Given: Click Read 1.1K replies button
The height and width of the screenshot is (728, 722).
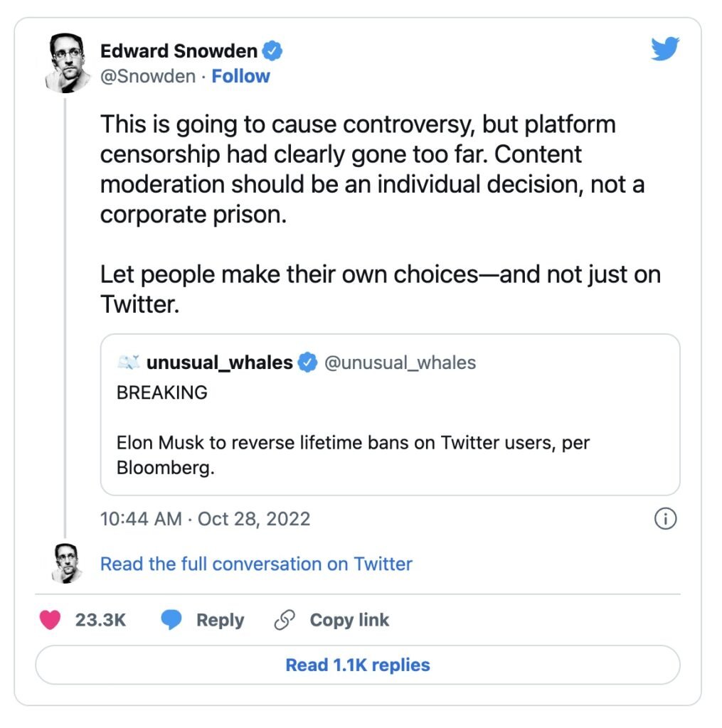Looking at the screenshot, I should (357, 665).
